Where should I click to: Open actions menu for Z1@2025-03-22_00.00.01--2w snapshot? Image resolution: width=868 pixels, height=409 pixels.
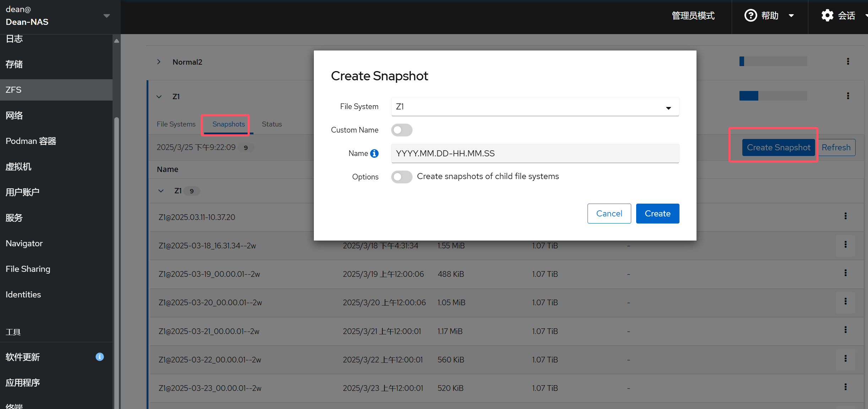coord(845,359)
